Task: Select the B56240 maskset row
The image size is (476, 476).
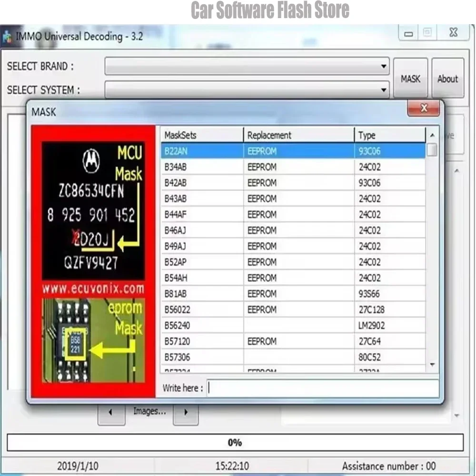Action: 293,325
